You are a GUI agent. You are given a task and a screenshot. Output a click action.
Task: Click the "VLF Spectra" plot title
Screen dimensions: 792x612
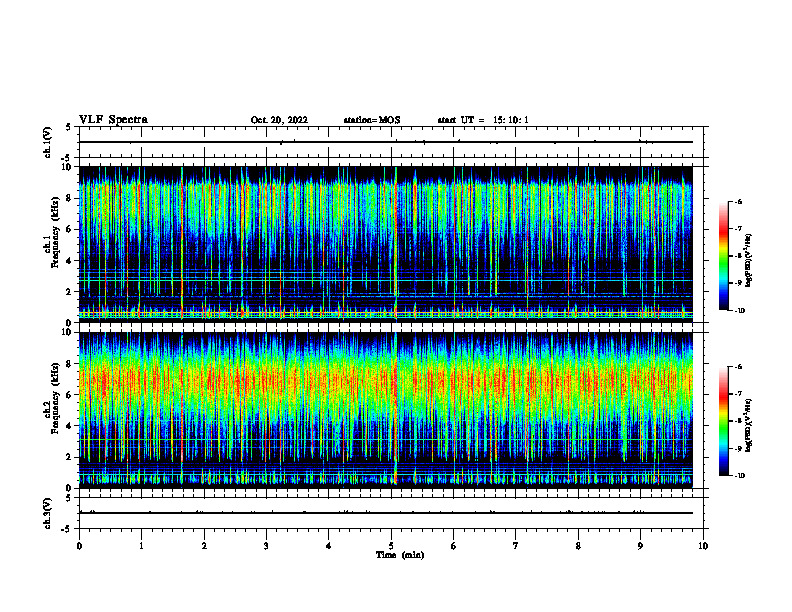(113, 120)
